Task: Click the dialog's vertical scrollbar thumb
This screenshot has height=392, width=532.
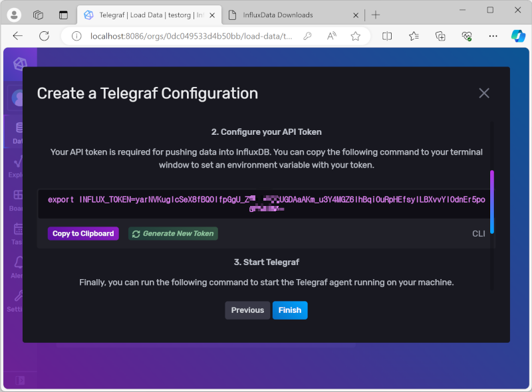Action: pyautogui.click(x=492, y=202)
